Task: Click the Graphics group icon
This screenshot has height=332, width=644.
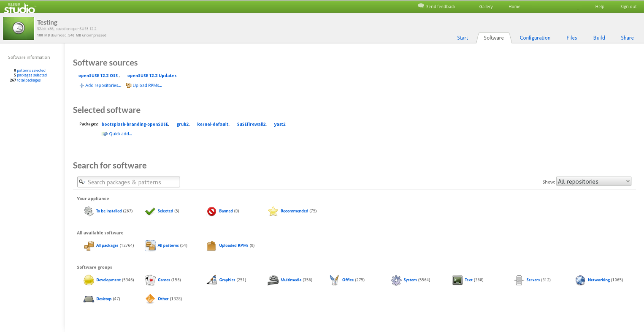Action: (212, 280)
